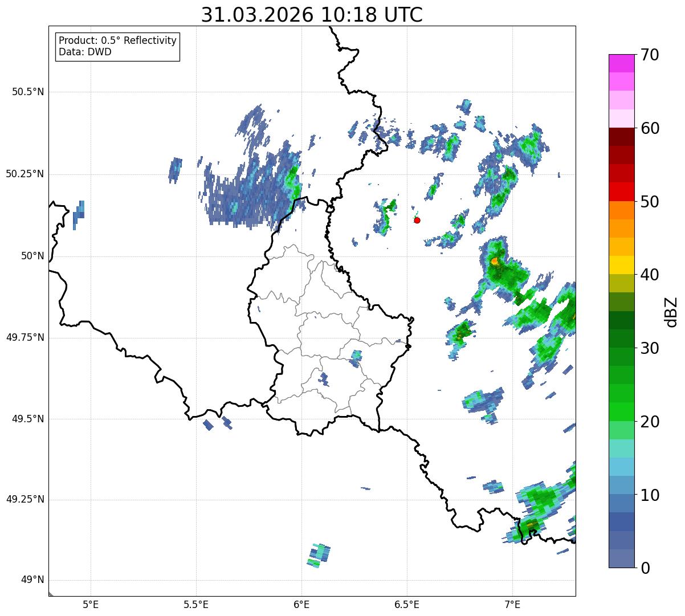Click the title "31.03.2026 10:18 UTC"

(x=312, y=15)
